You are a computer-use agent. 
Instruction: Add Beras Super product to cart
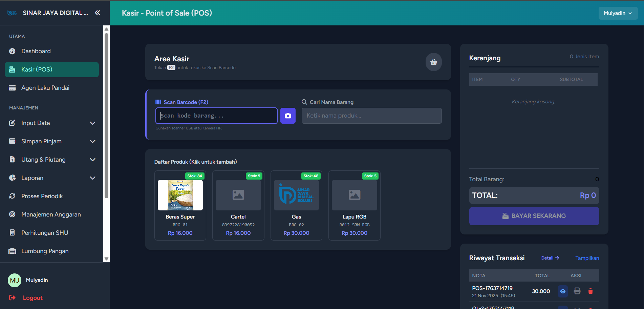click(180, 205)
